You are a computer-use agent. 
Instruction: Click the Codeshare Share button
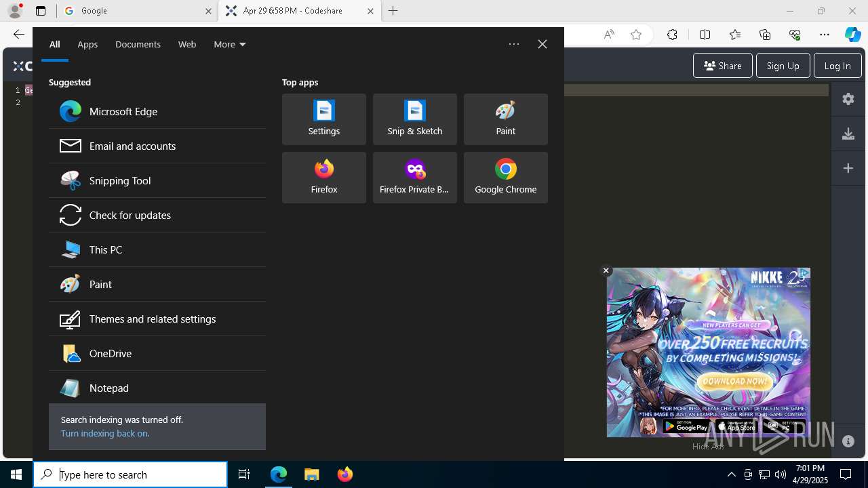coord(723,66)
